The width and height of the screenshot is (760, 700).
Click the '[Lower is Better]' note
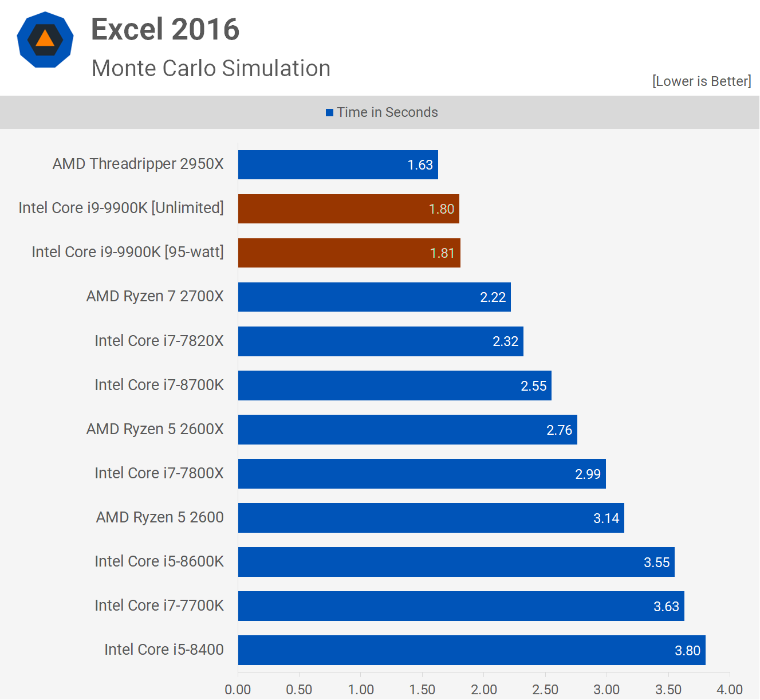point(702,81)
